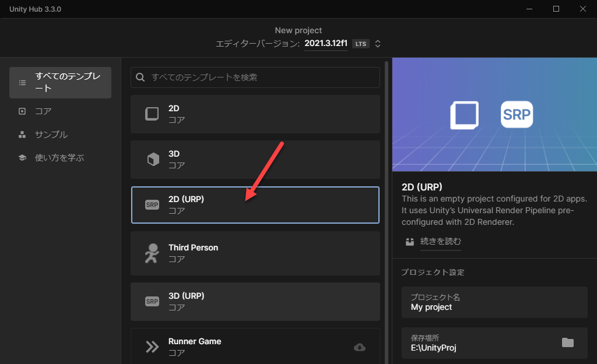Screen dimensions: 597x364
Task: Click the サンプル blocks icon
Action: pyautogui.click(x=22, y=135)
